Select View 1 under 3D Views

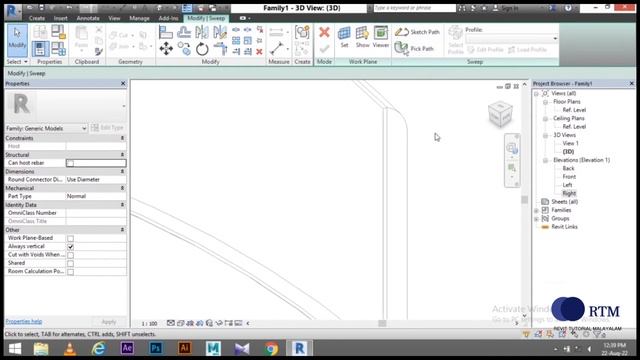pyautogui.click(x=570, y=143)
